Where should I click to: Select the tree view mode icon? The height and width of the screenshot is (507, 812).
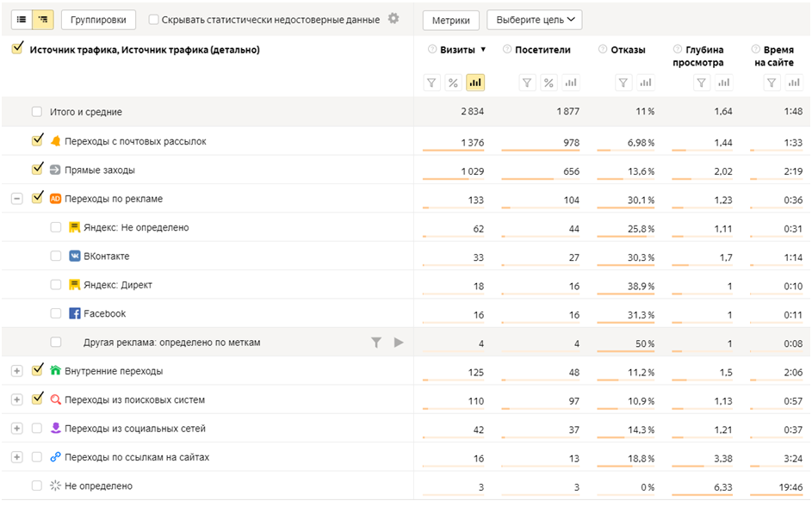(43, 20)
